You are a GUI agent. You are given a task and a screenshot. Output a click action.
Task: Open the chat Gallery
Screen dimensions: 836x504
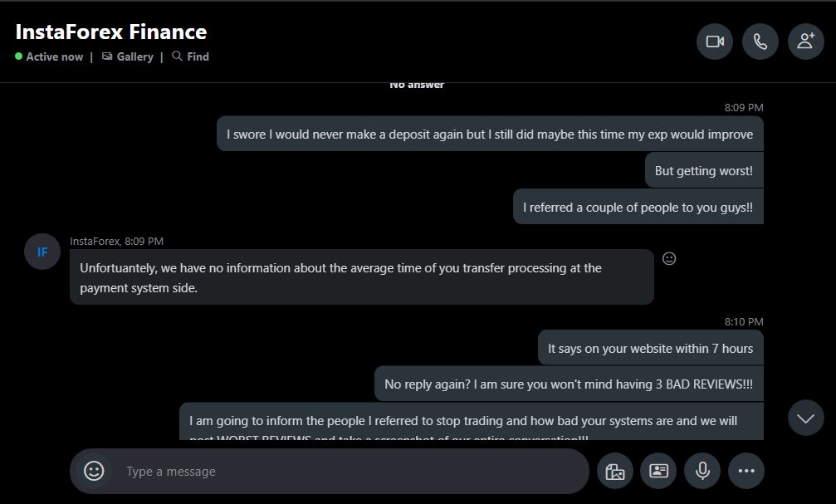coord(128,56)
